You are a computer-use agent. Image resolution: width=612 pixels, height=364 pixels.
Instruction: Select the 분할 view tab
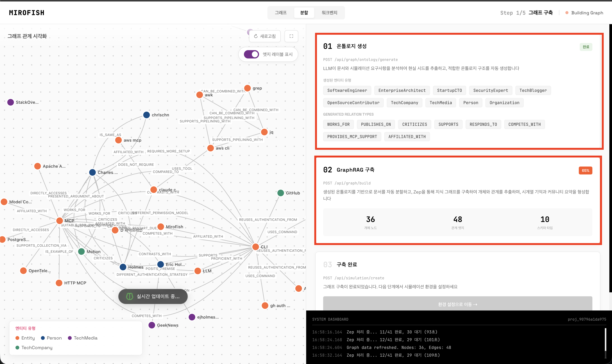click(x=304, y=12)
